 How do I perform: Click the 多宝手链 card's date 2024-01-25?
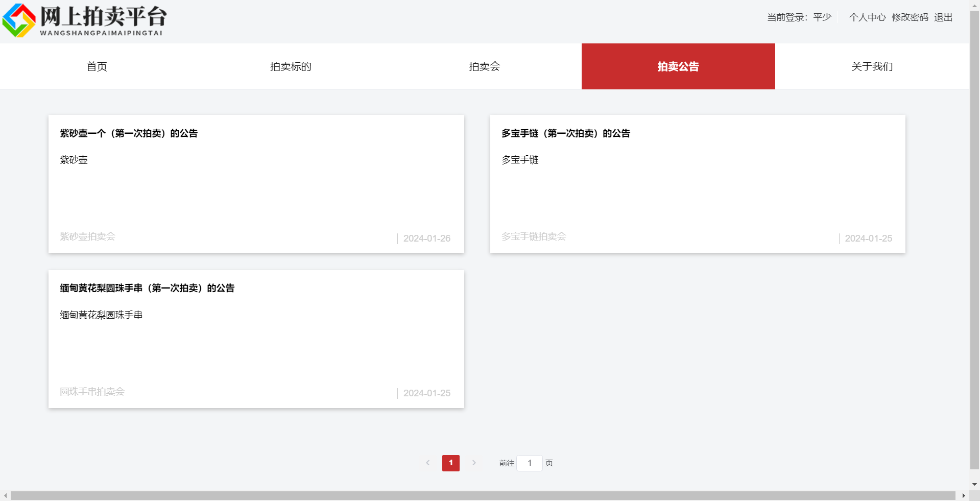[x=868, y=238]
